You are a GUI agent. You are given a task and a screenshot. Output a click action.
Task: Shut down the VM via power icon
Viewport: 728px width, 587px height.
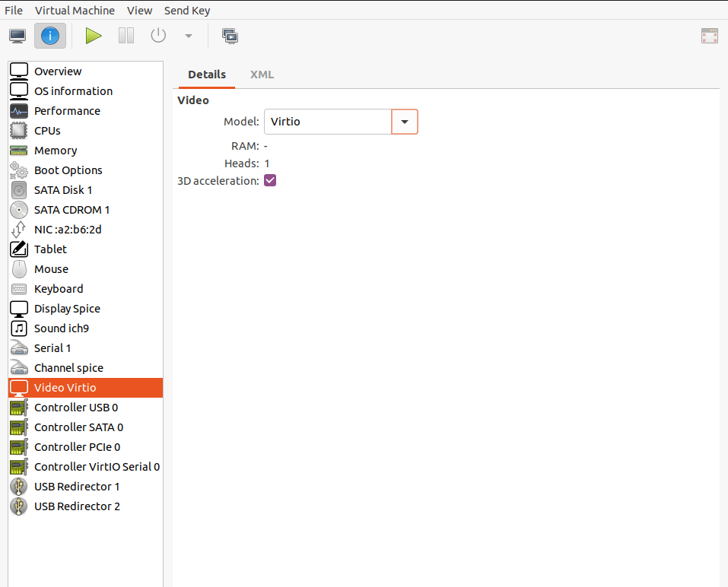tap(157, 35)
